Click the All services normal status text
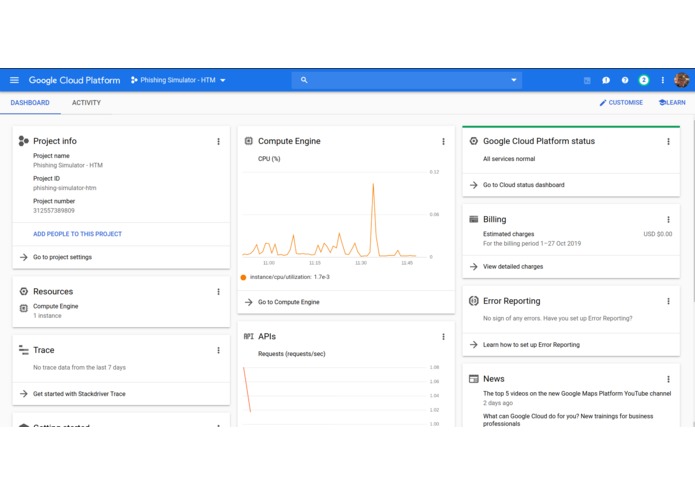 (x=509, y=159)
